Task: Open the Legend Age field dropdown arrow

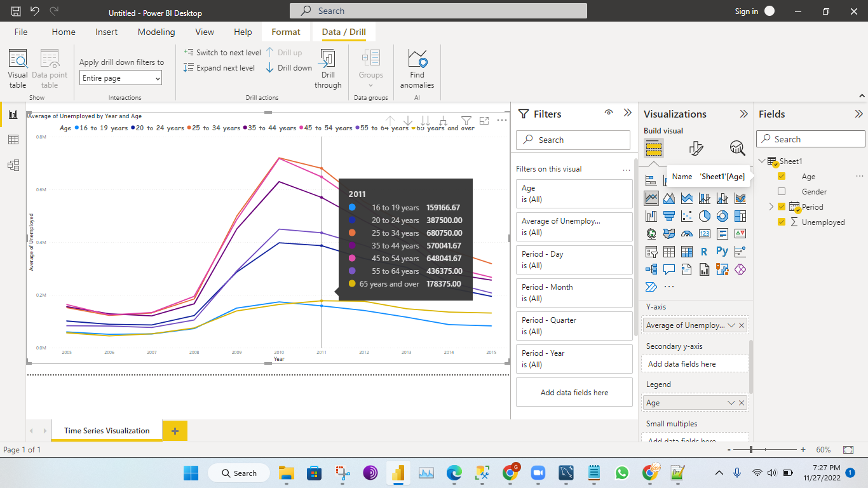Action: click(x=731, y=403)
